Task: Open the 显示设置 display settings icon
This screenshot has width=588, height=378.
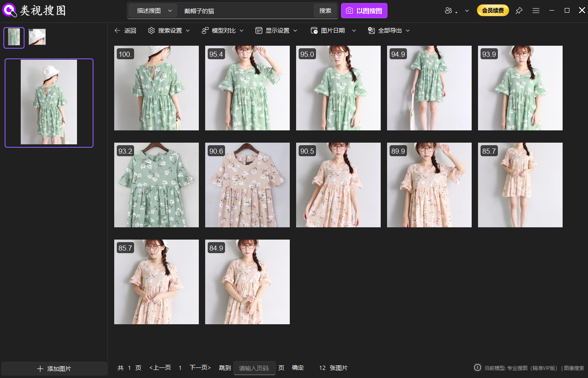Action: 258,30
